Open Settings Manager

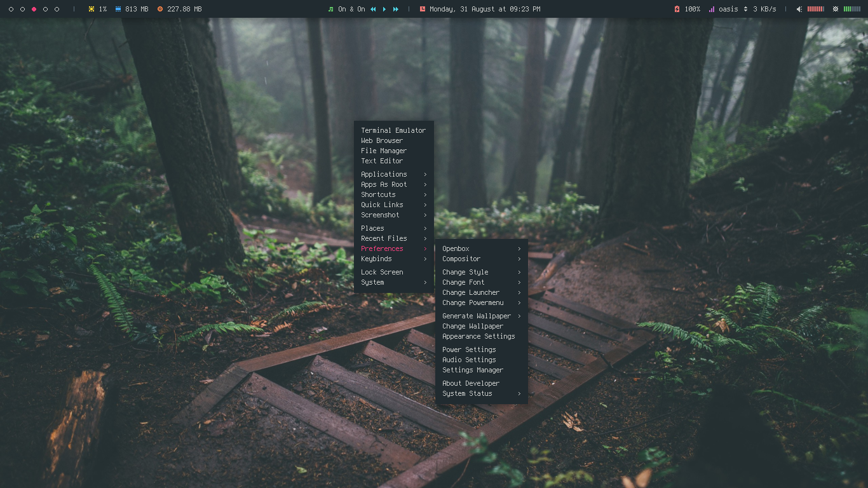point(482,370)
